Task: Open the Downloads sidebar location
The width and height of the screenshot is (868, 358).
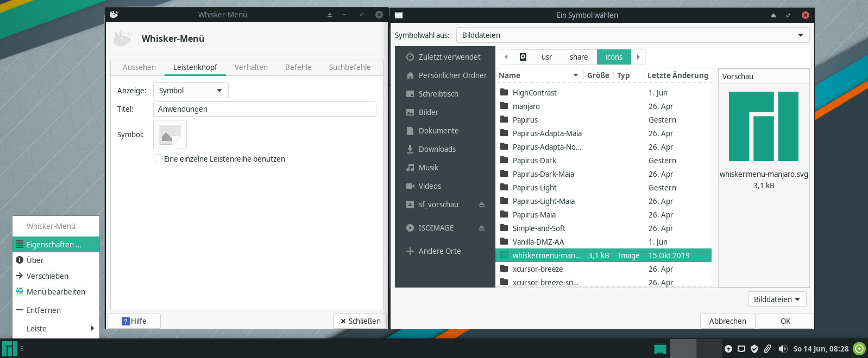Action: coord(437,149)
